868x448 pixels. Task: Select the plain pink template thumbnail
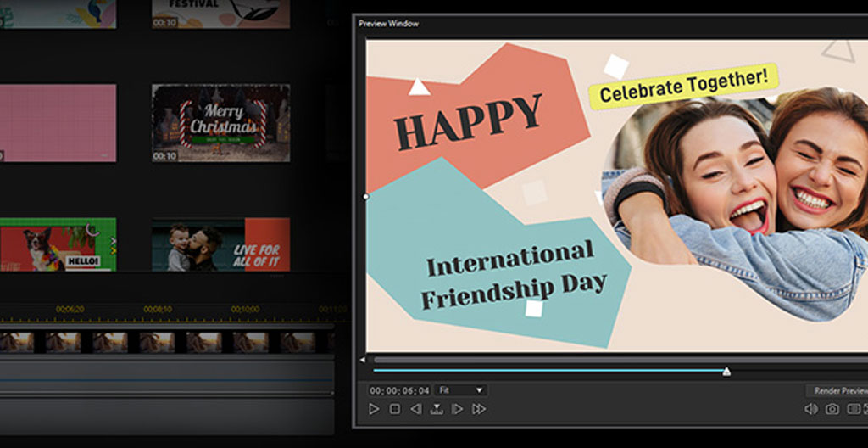[58, 123]
